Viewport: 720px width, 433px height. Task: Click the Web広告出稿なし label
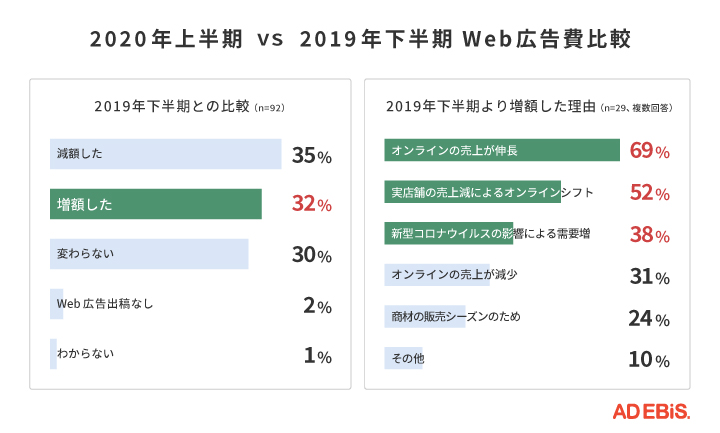click(105, 304)
